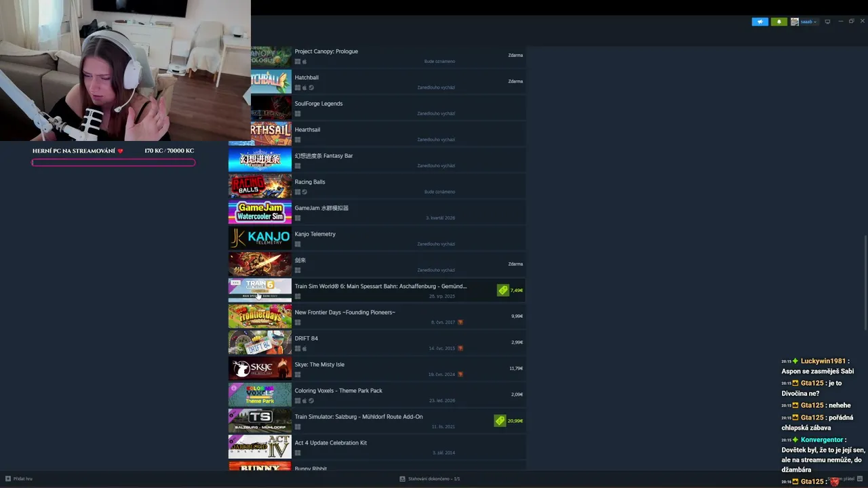Screen dimensions: 868x488
Task: Open Skye: The Misty Isle
Action: point(319,365)
